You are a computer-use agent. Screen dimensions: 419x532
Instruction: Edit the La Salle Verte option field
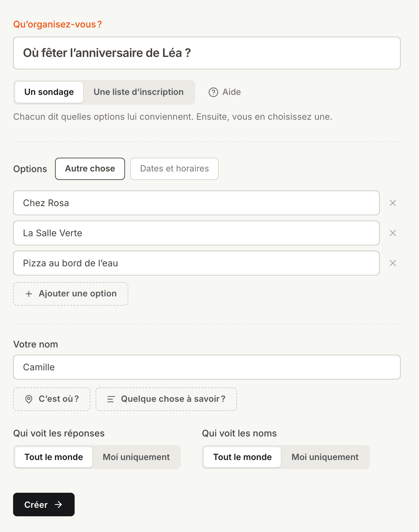click(196, 233)
